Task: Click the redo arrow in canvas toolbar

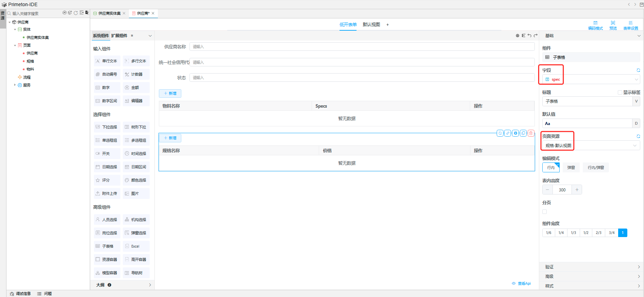Action: 536,35
